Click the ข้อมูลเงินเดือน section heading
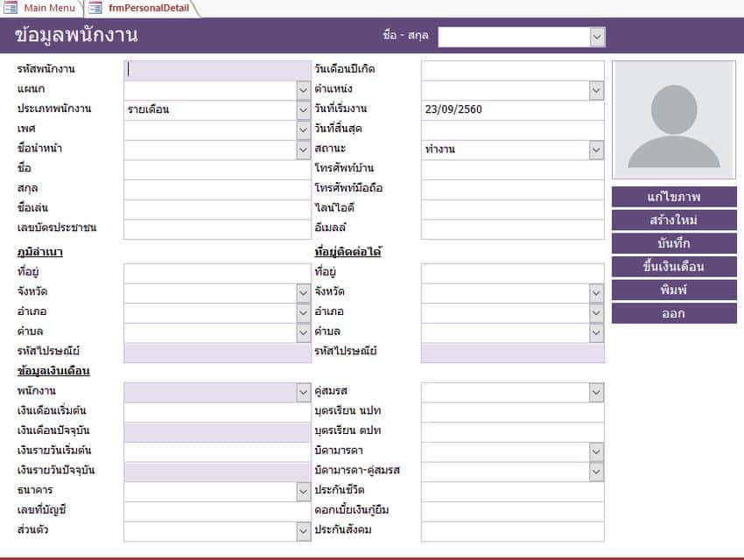Screen dimensions: 744x560 pyautogui.click(x=53, y=371)
